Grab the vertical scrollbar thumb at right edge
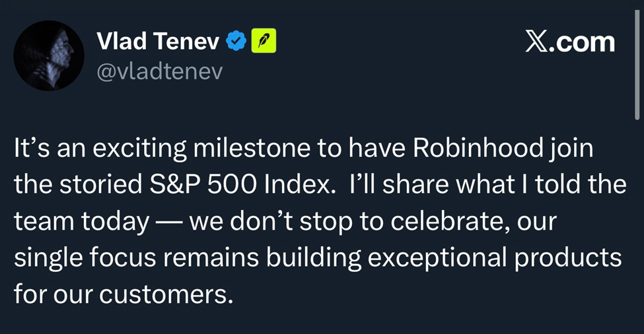The height and width of the screenshot is (334, 644). point(637,65)
